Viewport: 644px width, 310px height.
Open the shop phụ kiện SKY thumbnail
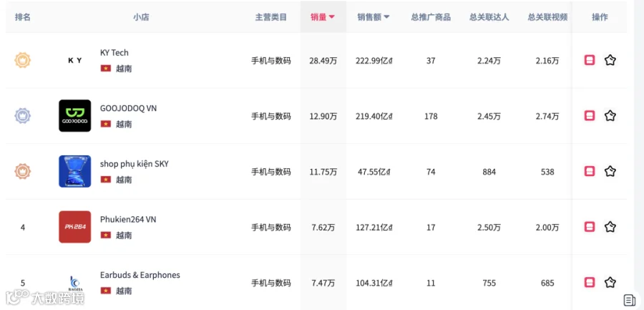coord(74,171)
